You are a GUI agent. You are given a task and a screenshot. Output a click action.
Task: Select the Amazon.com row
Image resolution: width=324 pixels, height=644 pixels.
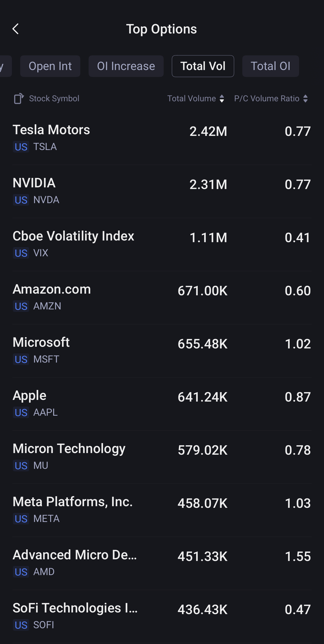point(162,297)
